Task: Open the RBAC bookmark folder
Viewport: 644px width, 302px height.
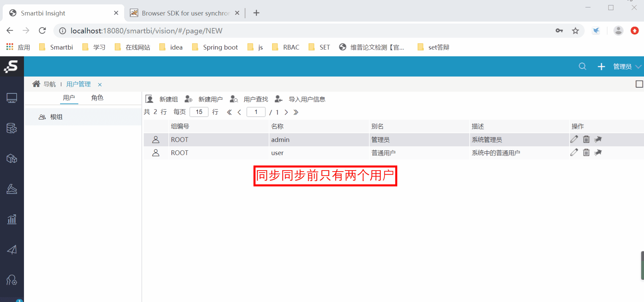Action: point(286,47)
